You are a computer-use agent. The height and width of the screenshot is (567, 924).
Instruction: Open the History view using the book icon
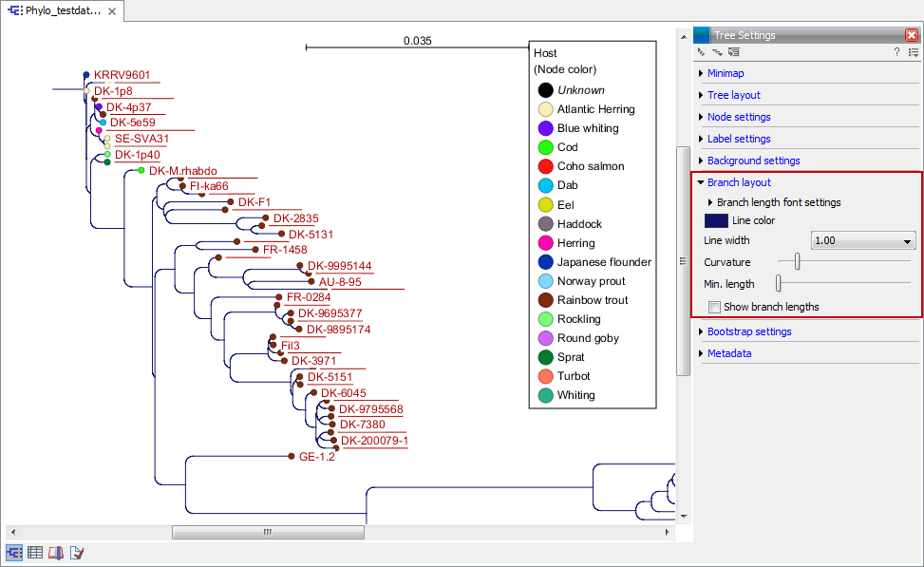(x=56, y=552)
